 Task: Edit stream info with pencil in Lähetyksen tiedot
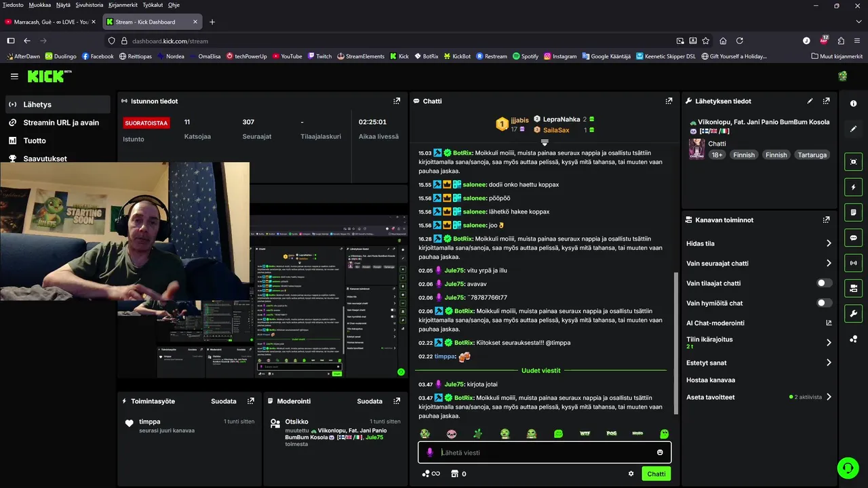[x=810, y=101]
